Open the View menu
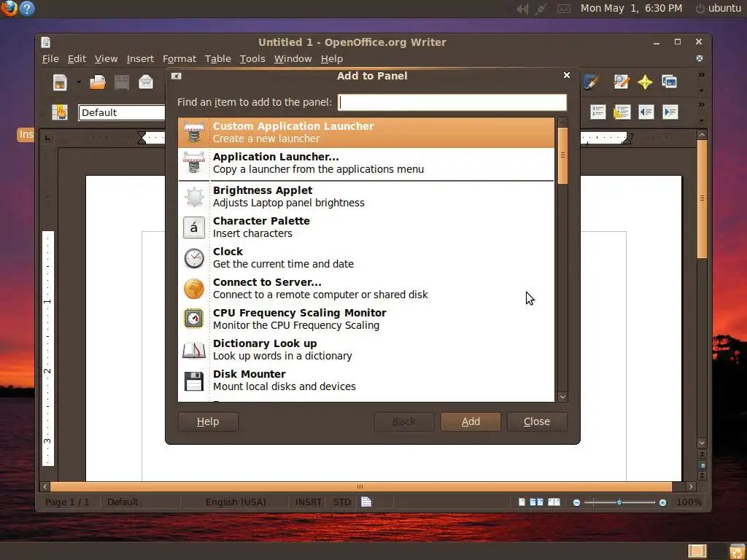747x560 pixels. [x=106, y=58]
